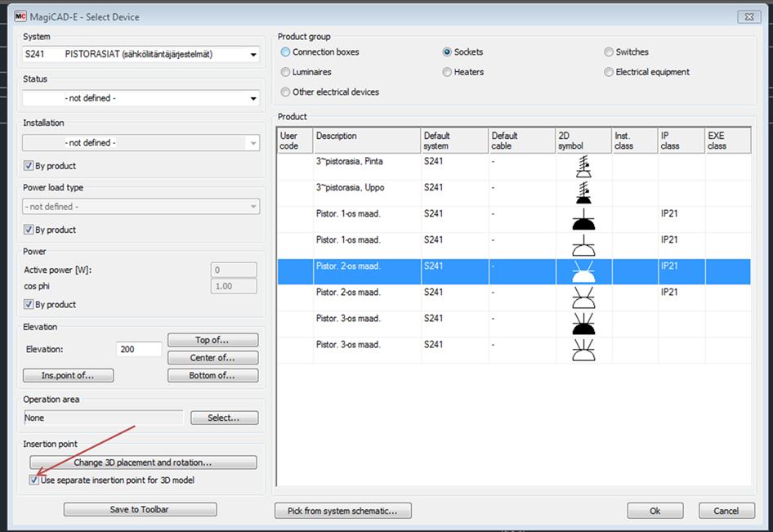This screenshot has width=773, height=532.
Task: Toggle By product under Power load type
Action: point(29,230)
